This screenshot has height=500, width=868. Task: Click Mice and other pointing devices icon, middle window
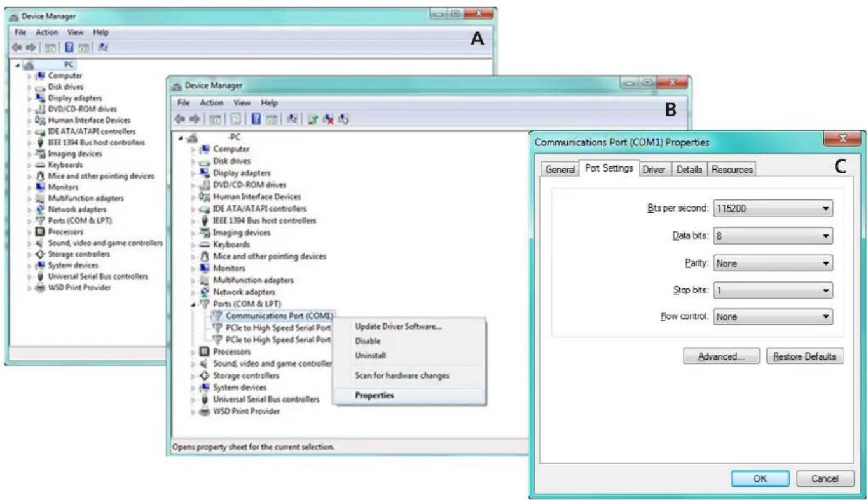pos(205,256)
